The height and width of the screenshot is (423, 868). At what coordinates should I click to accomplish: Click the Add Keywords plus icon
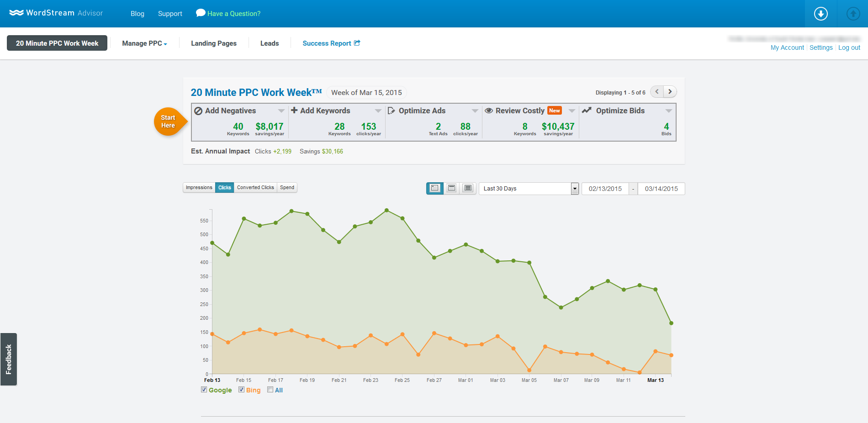(294, 111)
